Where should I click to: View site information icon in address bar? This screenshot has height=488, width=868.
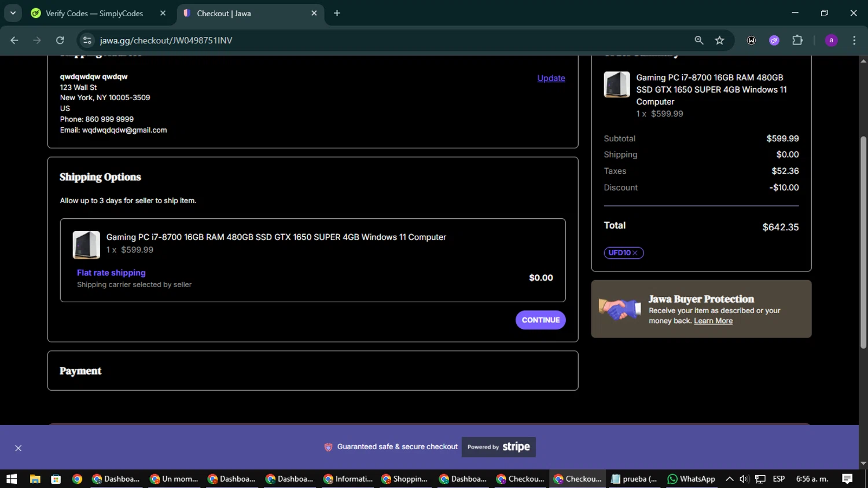(87, 41)
